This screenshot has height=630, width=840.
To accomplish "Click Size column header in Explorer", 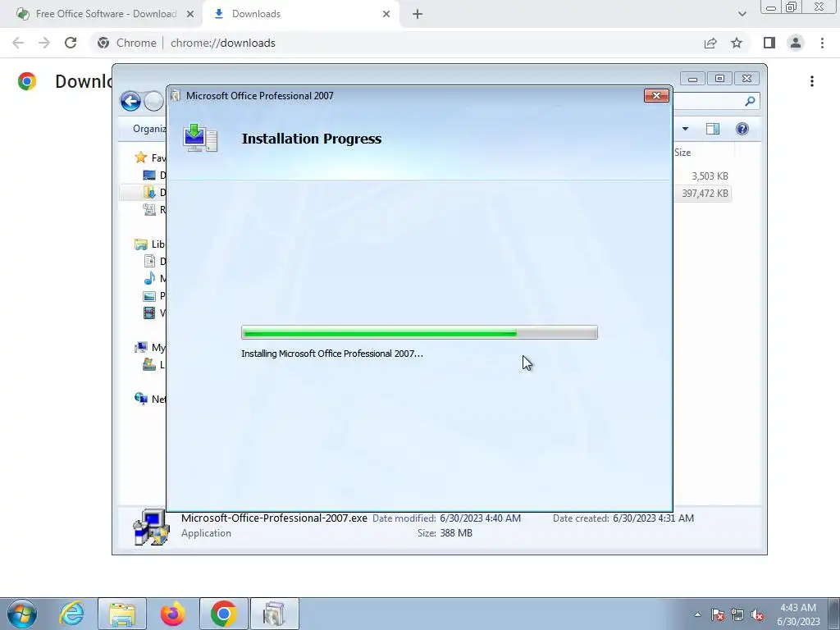I will point(682,153).
